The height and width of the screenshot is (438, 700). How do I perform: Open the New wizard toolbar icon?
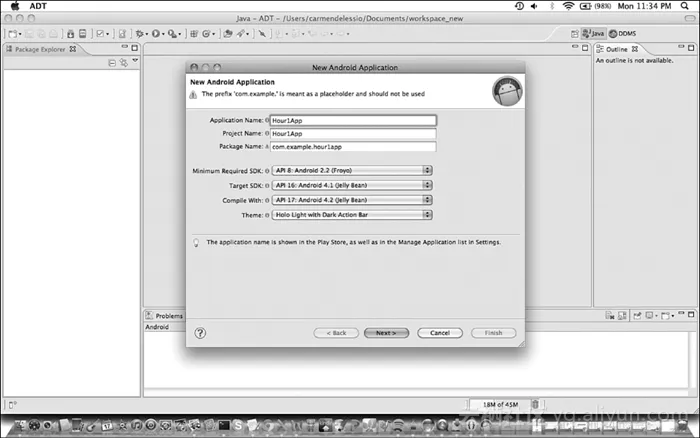tap(12, 34)
